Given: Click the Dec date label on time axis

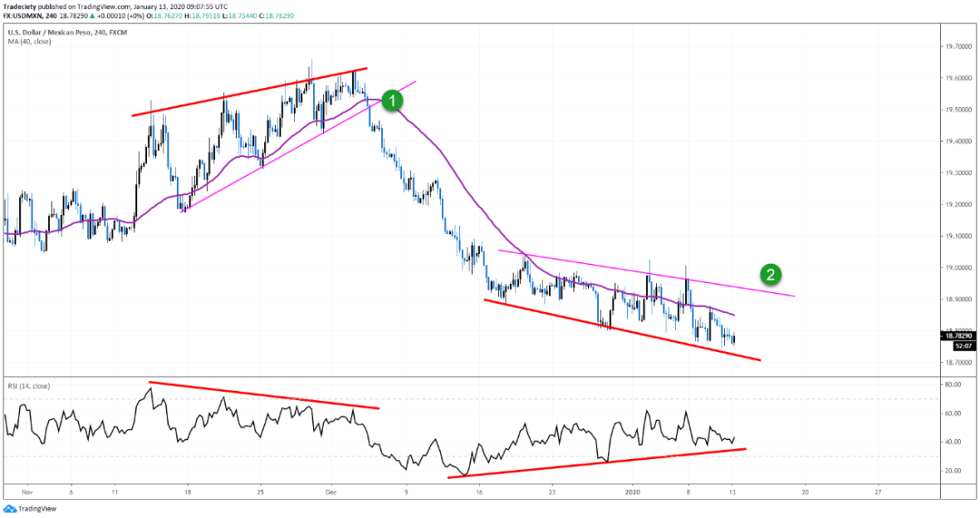Looking at the screenshot, I should [331, 493].
